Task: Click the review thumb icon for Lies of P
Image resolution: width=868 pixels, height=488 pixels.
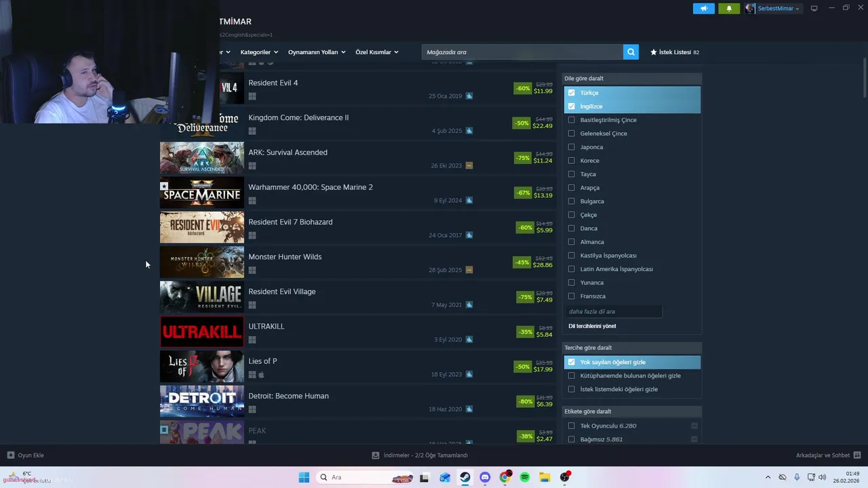Action: coord(469,374)
